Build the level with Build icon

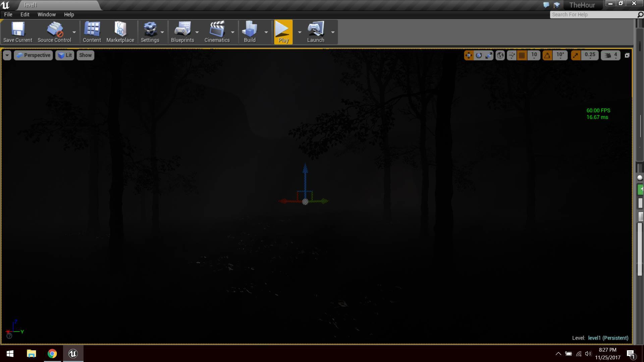(250, 32)
